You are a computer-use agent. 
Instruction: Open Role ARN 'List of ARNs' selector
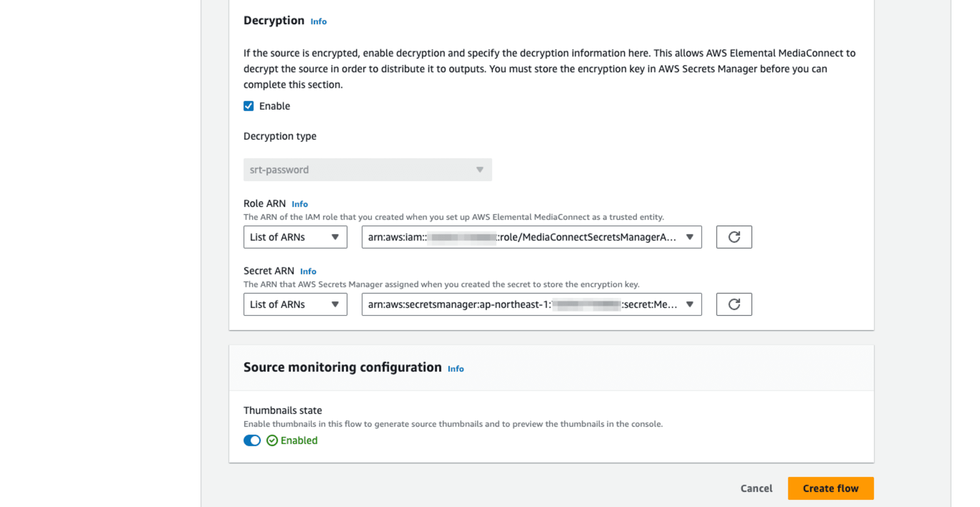[x=295, y=237]
